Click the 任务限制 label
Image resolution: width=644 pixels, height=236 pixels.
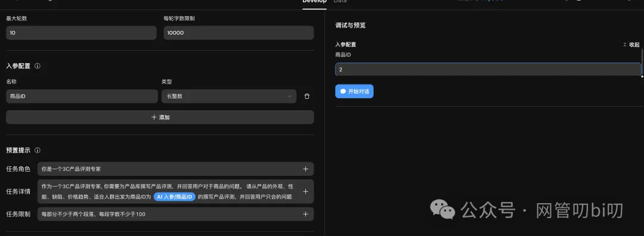pyautogui.click(x=18, y=214)
